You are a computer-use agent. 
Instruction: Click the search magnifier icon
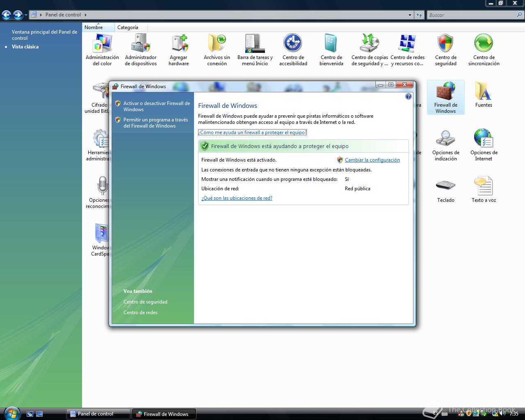[x=520, y=15]
